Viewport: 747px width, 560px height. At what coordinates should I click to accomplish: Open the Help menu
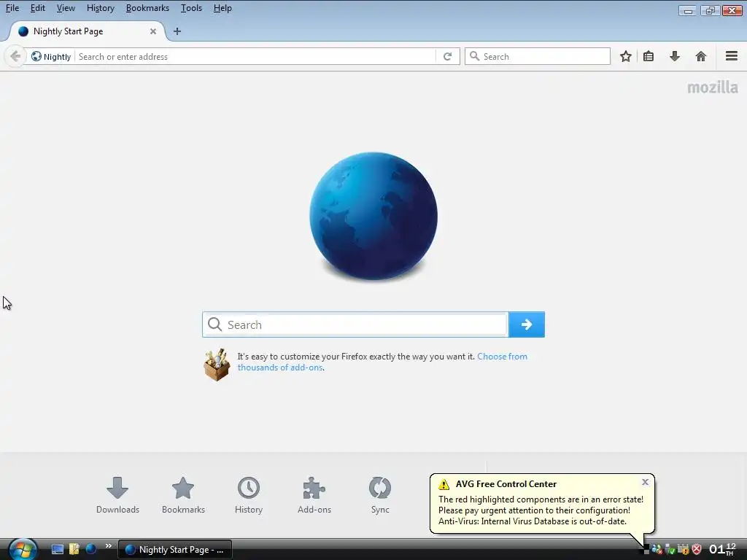pyautogui.click(x=222, y=8)
